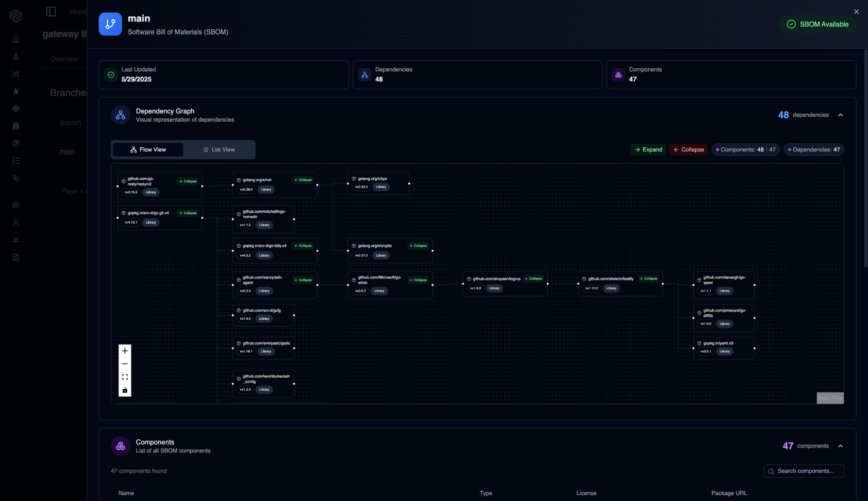Screen dimensions: 868x501
Task: Zoom in using the graph plus control
Action: 125,351
